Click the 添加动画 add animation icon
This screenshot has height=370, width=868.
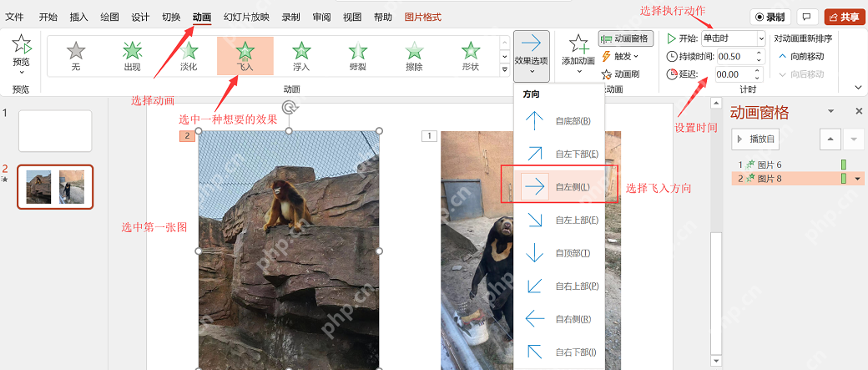[578, 44]
